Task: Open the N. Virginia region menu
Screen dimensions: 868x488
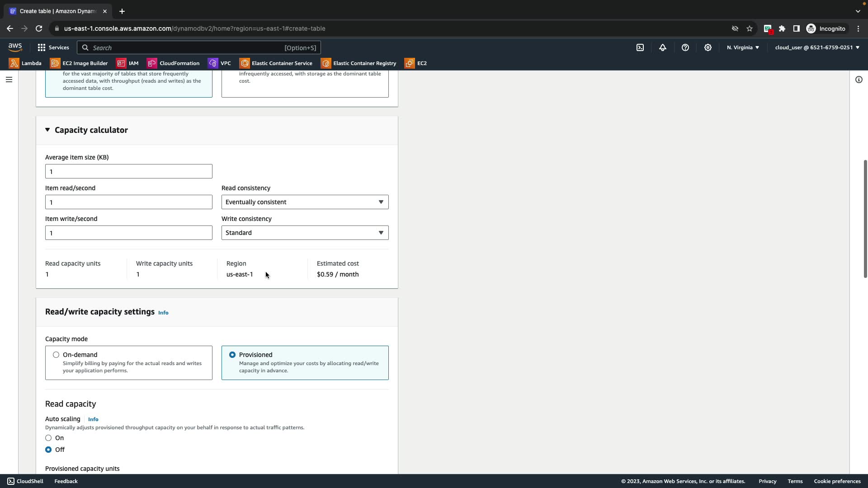Action: click(743, 47)
